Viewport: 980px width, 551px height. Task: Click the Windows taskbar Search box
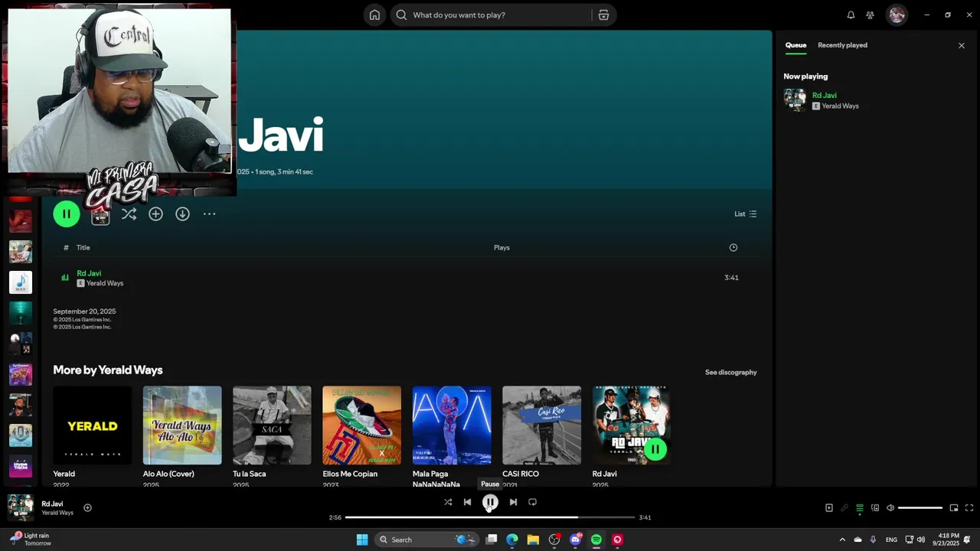pos(426,540)
